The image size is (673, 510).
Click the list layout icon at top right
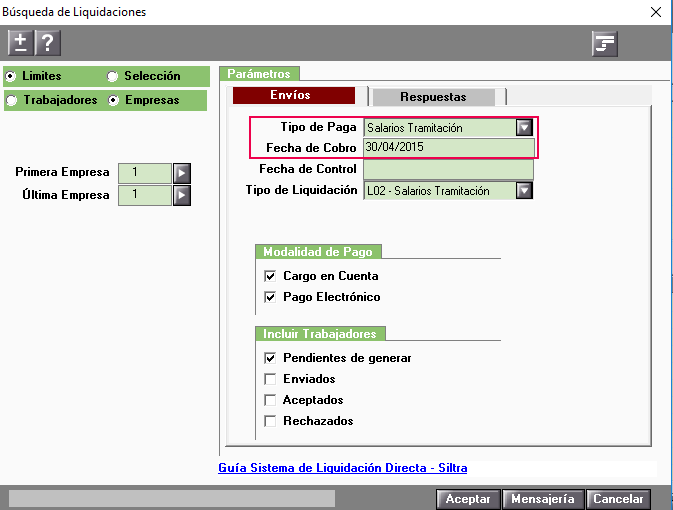(x=604, y=43)
